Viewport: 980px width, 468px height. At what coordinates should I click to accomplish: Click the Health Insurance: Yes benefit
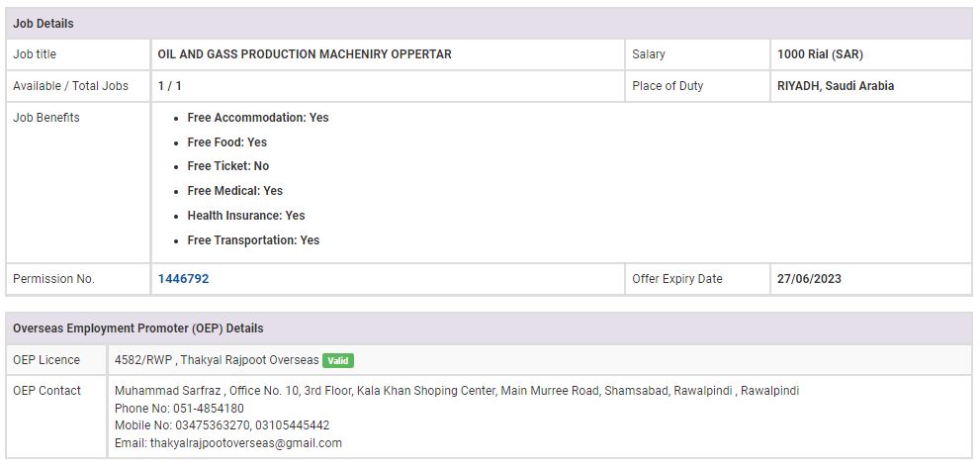pos(245,216)
